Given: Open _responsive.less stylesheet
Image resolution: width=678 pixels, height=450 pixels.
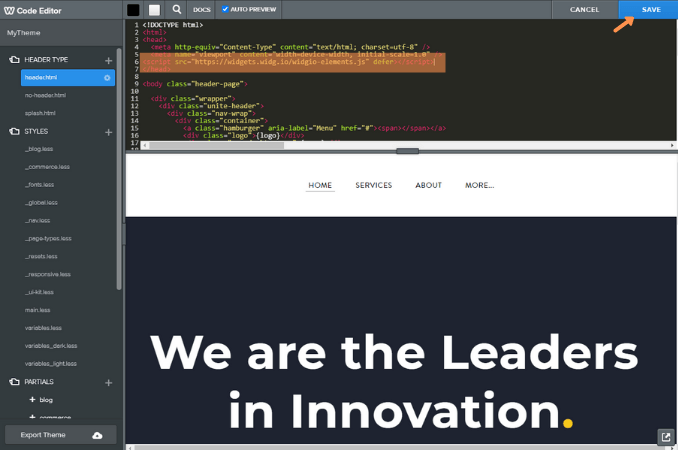Looking at the screenshot, I should (x=48, y=274).
